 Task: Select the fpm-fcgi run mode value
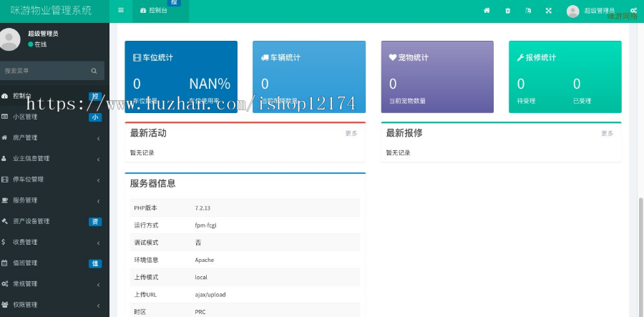[x=205, y=225]
